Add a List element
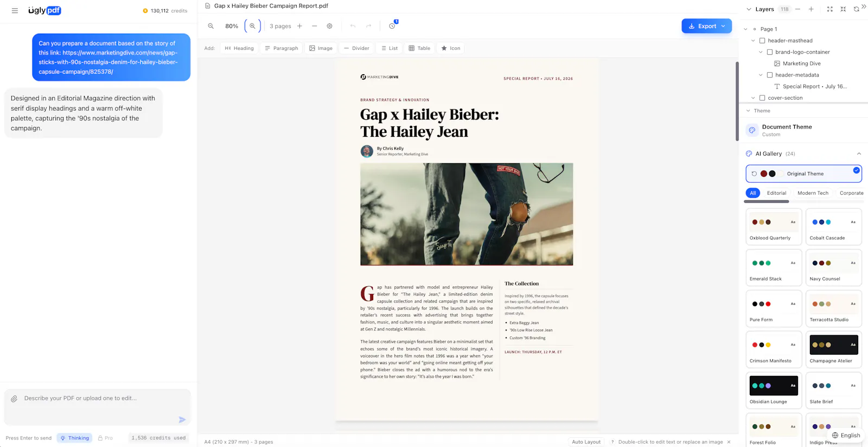This screenshot has width=868, height=447. click(x=390, y=48)
